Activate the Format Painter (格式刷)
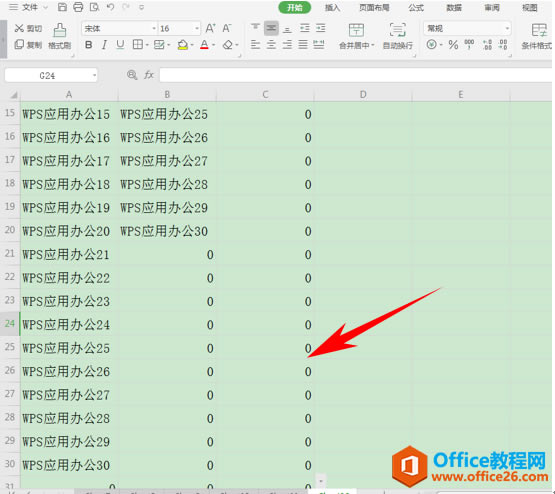This screenshot has width=555, height=494. click(x=59, y=36)
